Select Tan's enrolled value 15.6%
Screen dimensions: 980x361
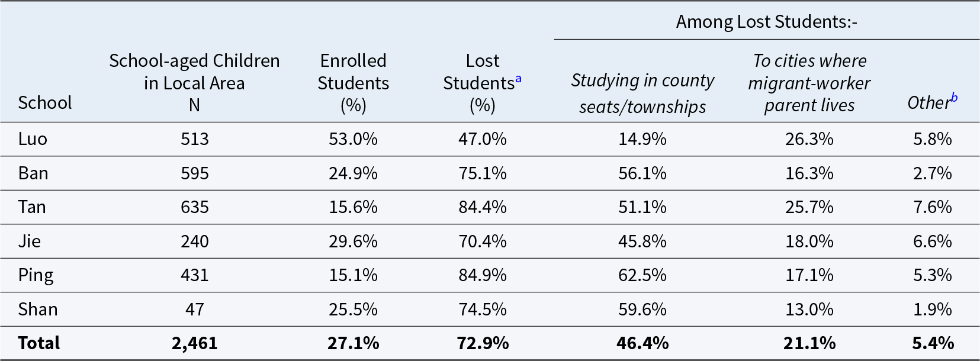pyautogui.click(x=354, y=207)
